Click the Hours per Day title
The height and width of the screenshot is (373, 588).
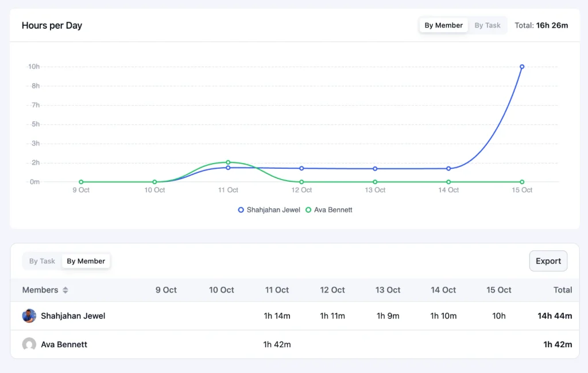[x=52, y=25]
